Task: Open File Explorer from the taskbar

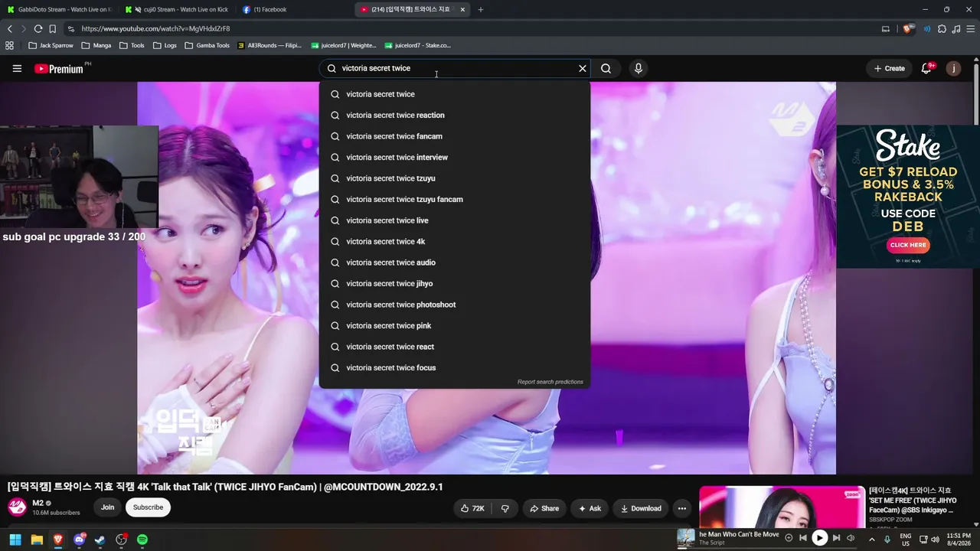Action: click(x=37, y=540)
